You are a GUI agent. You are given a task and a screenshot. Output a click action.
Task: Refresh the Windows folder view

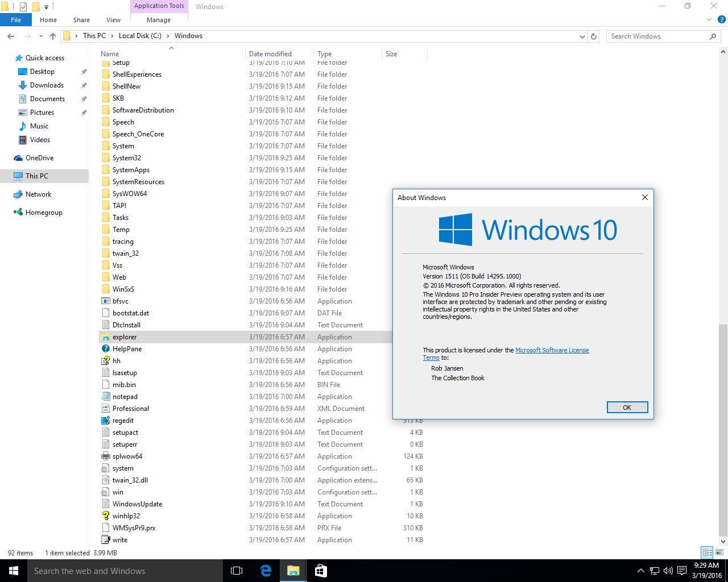594,36
